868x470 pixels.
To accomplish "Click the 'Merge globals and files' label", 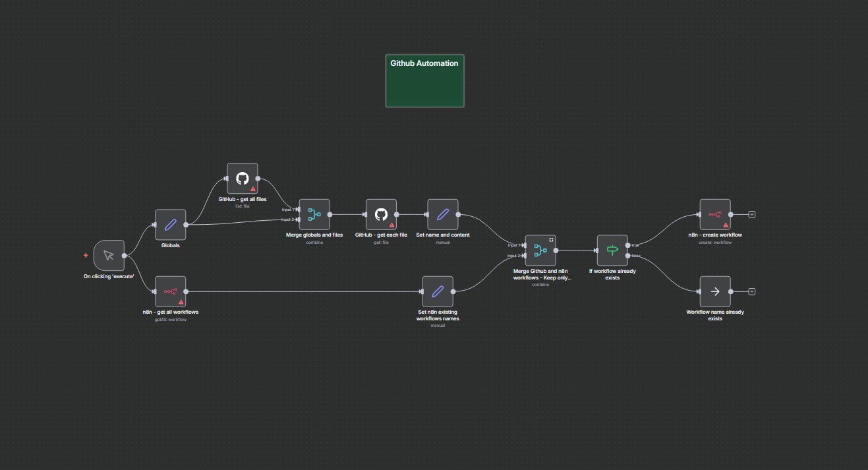I will pyautogui.click(x=314, y=235).
